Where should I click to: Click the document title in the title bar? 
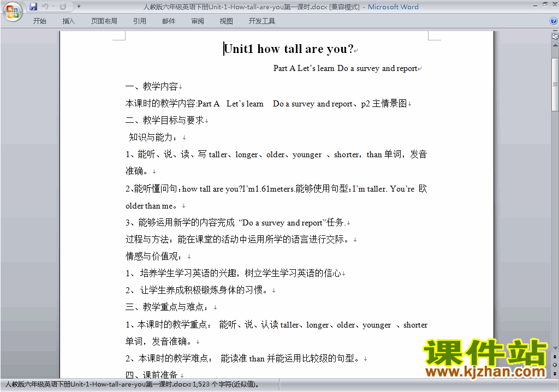coord(251,7)
